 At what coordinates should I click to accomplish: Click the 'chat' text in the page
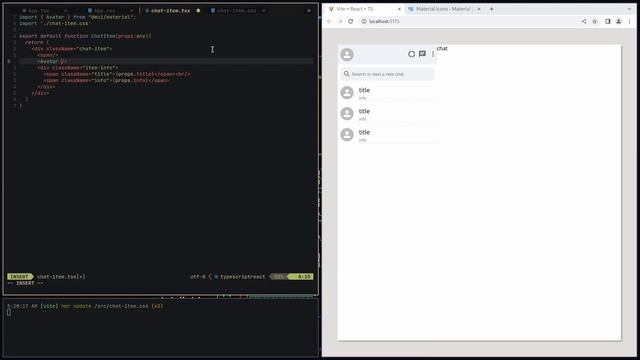click(442, 48)
